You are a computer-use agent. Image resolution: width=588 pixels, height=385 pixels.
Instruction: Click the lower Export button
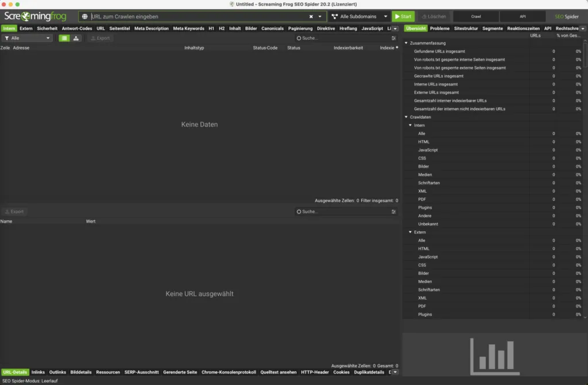(14, 211)
